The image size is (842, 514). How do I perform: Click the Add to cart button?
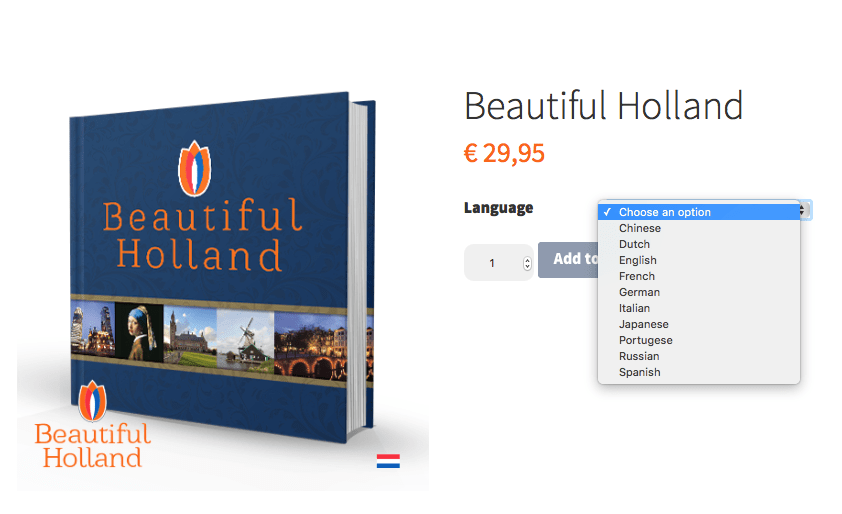pos(568,259)
